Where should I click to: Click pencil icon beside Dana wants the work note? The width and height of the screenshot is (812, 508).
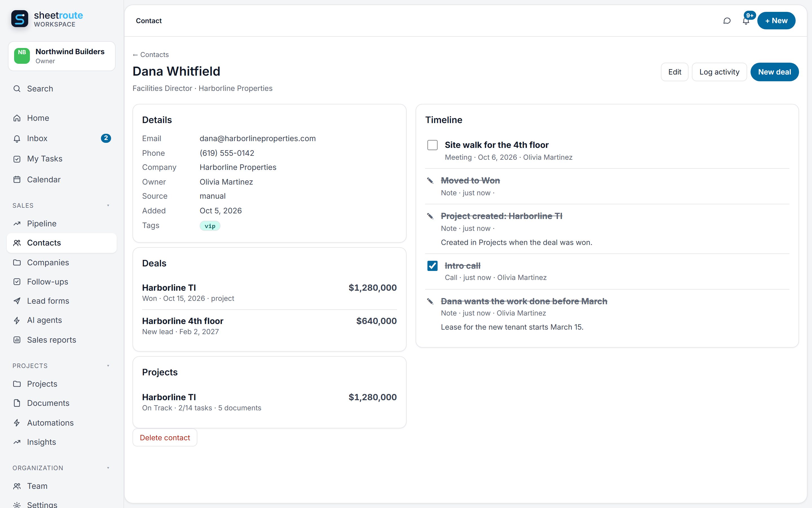tap(430, 301)
